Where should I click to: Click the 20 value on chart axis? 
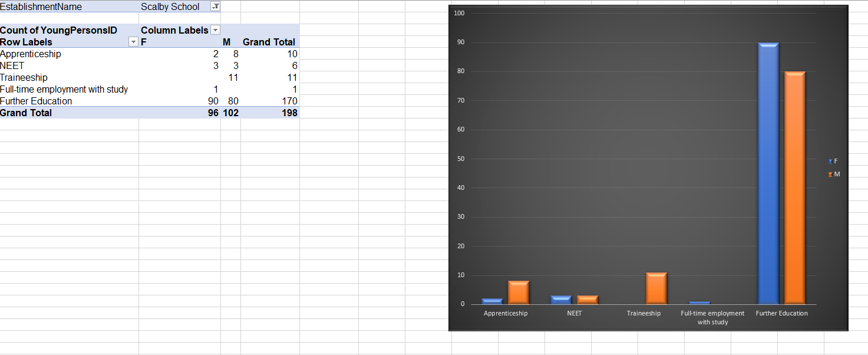pos(461,246)
